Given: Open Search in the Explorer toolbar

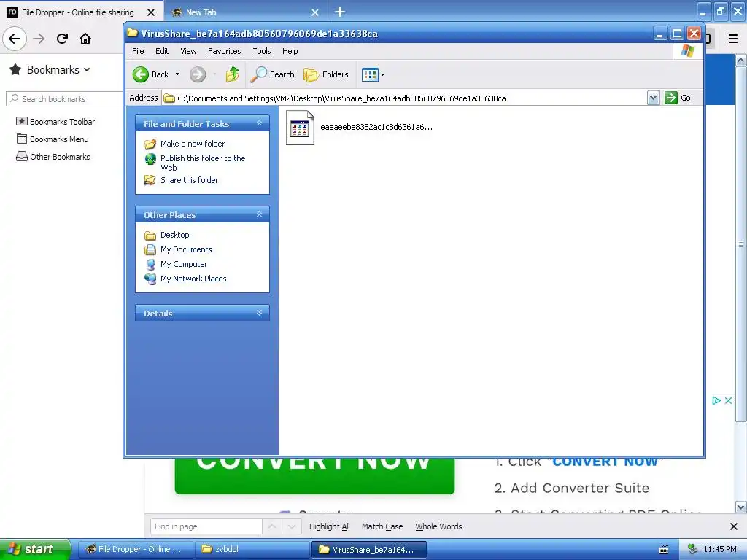Looking at the screenshot, I should point(273,74).
